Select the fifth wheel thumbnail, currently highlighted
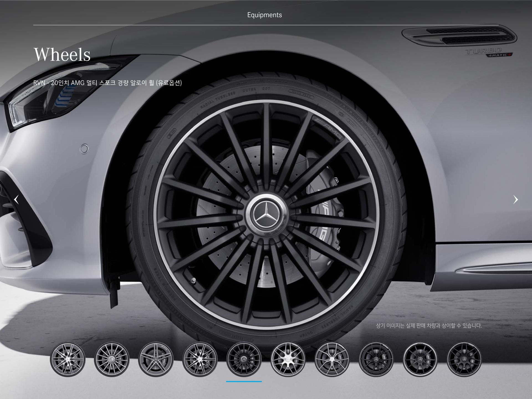 tap(244, 359)
